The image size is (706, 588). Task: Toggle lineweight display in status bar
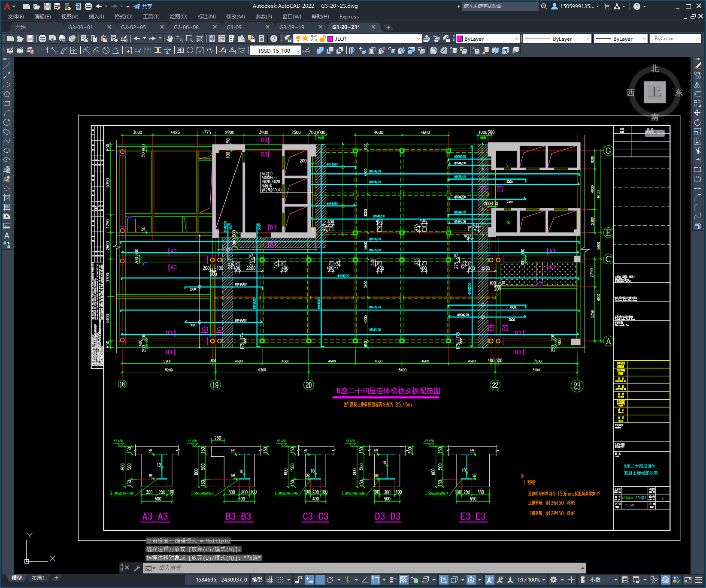tap(393, 580)
